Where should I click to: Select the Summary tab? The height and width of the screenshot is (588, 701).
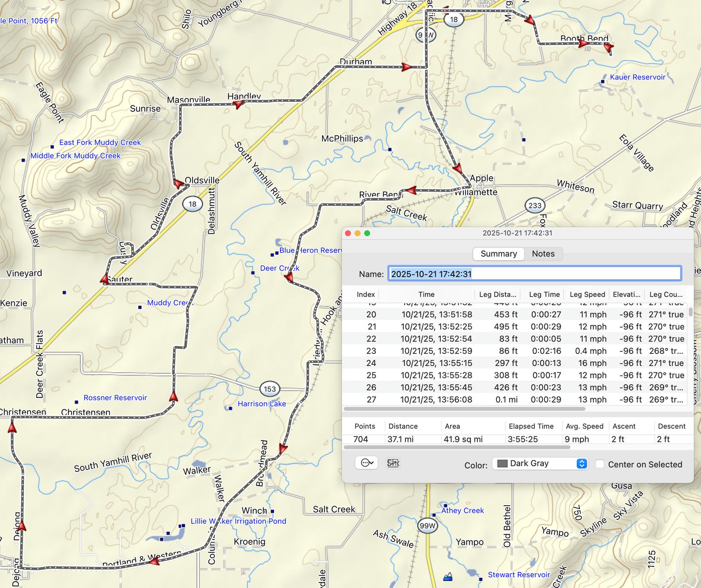click(x=499, y=254)
